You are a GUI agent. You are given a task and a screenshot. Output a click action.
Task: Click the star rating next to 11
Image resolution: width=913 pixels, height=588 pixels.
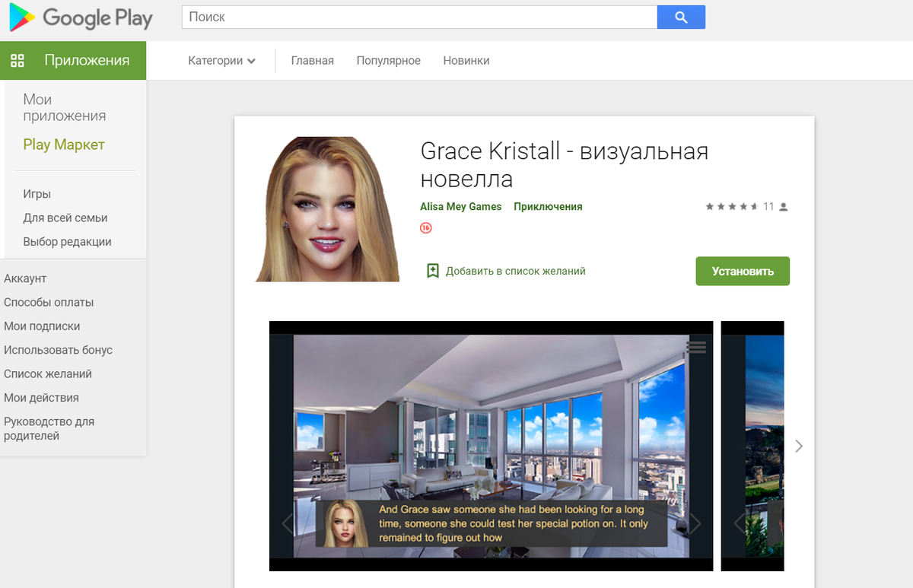pyautogui.click(x=732, y=207)
